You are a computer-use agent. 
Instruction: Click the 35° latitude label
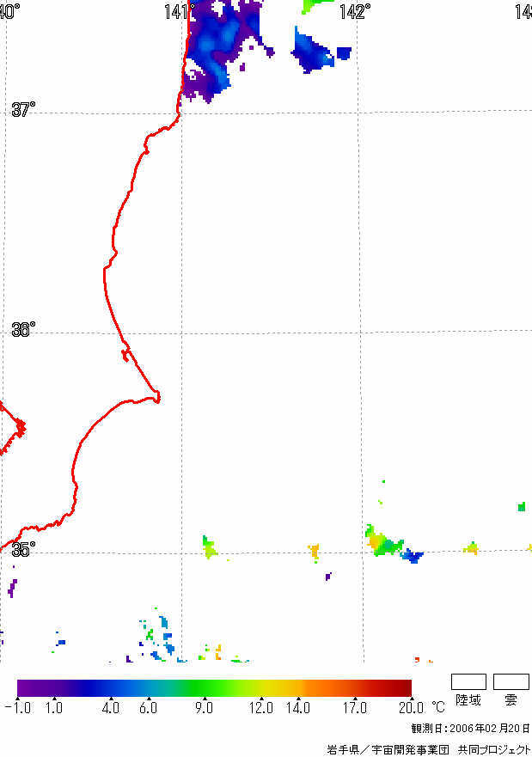(x=23, y=549)
